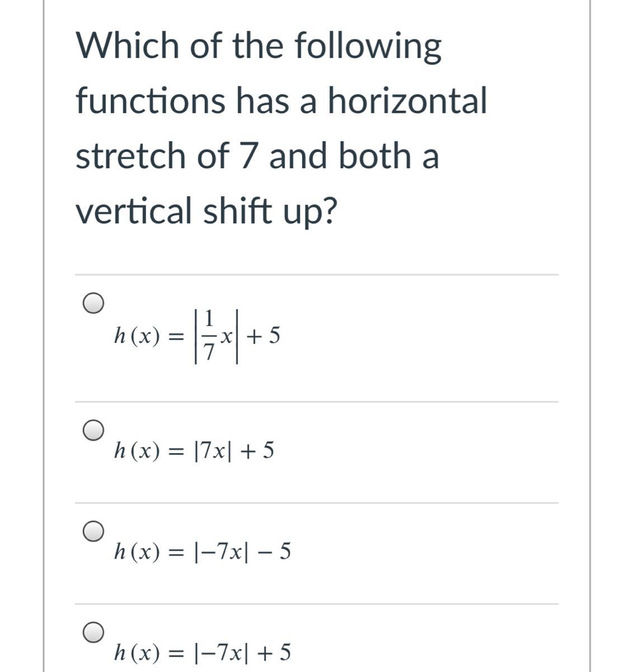Viewport: 634px width, 672px height.
Task: Mark the radio button for |−7x| + 5
Action: point(93,632)
